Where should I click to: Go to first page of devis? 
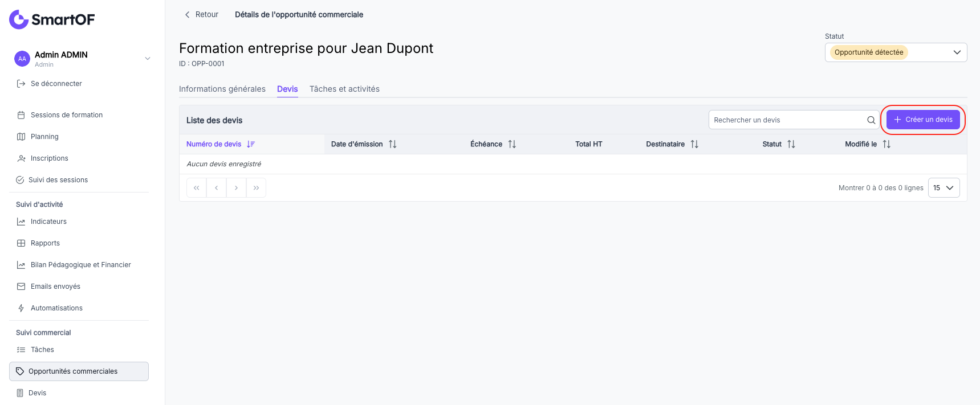click(196, 188)
